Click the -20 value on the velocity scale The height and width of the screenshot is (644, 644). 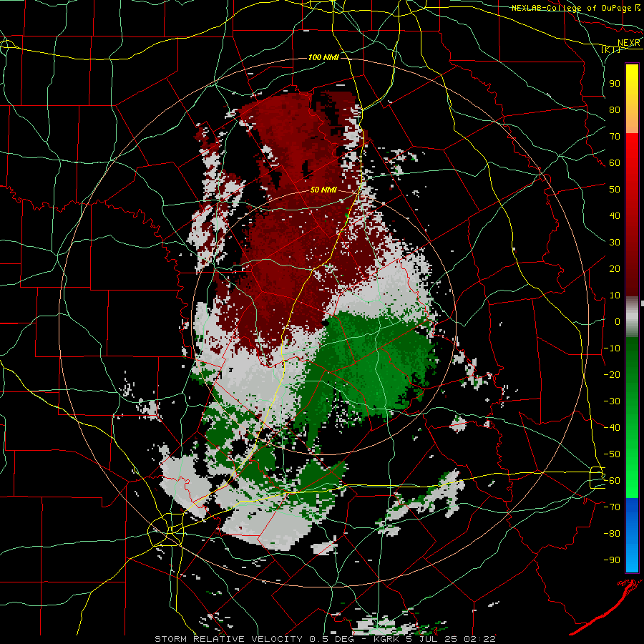tap(612, 374)
